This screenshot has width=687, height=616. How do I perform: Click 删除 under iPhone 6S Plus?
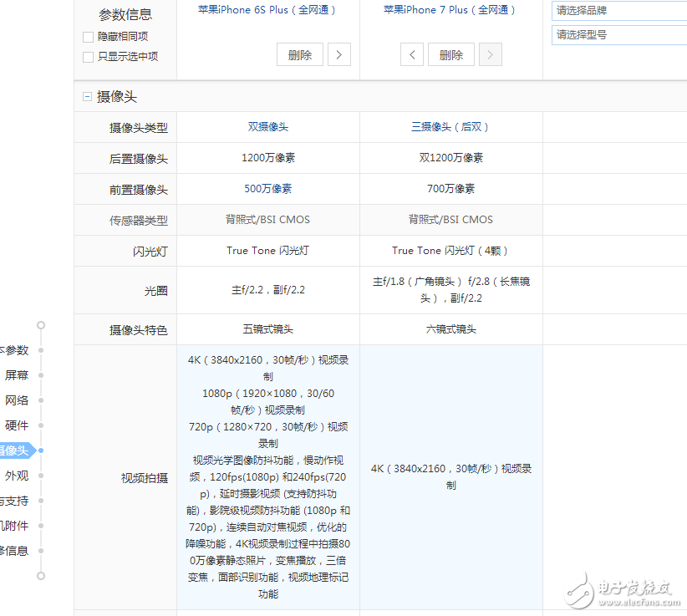click(299, 53)
